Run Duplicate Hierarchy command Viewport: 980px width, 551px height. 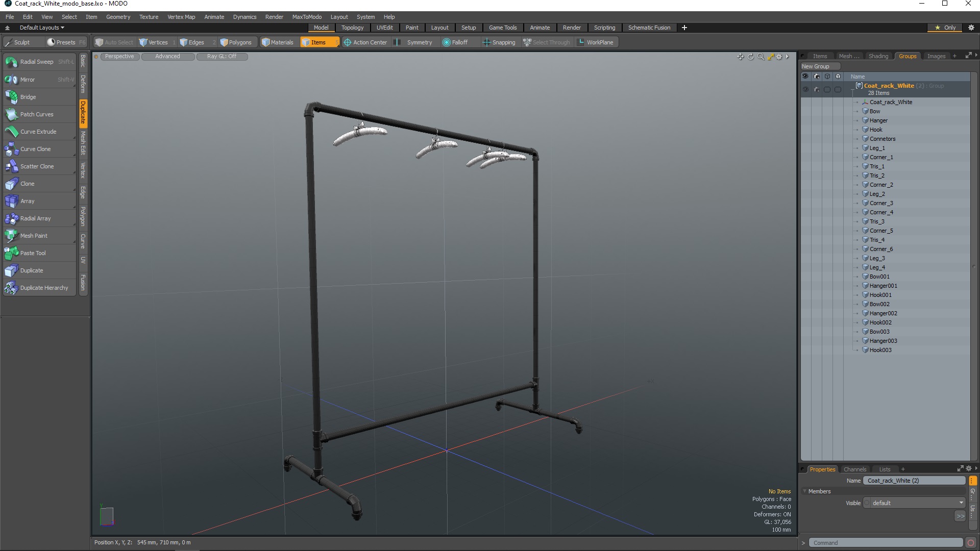pyautogui.click(x=39, y=288)
